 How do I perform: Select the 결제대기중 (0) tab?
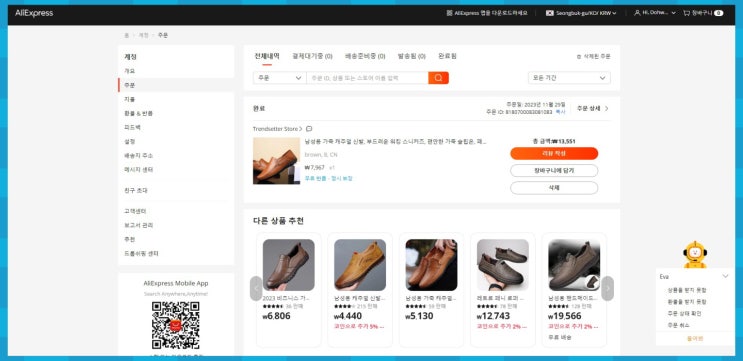pyautogui.click(x=312, y=56)
